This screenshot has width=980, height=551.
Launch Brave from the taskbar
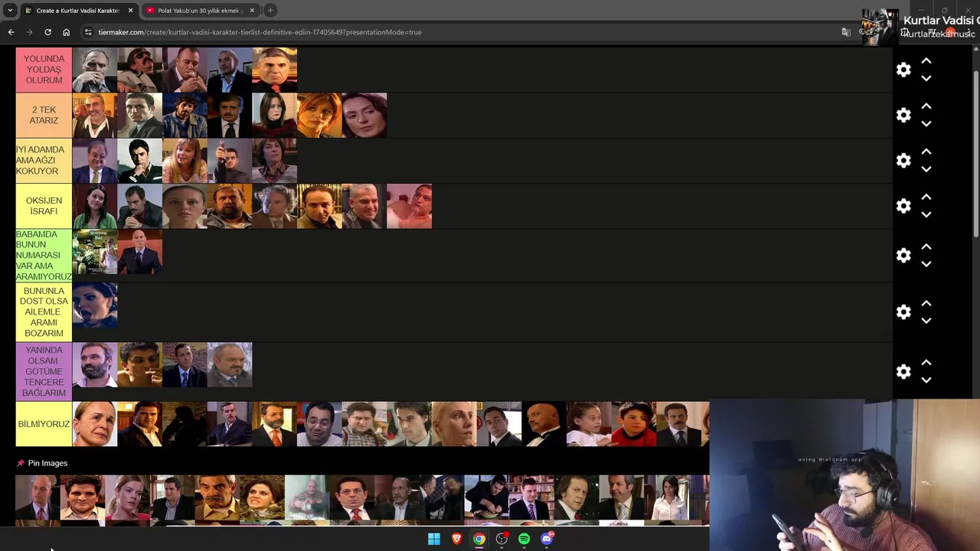point(456,539)
